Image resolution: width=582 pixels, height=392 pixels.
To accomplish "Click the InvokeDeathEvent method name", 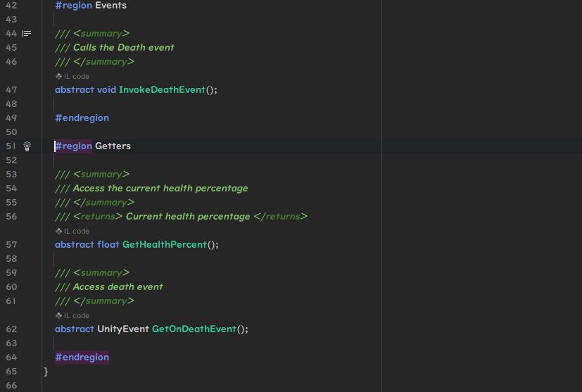I will [162, 89].
